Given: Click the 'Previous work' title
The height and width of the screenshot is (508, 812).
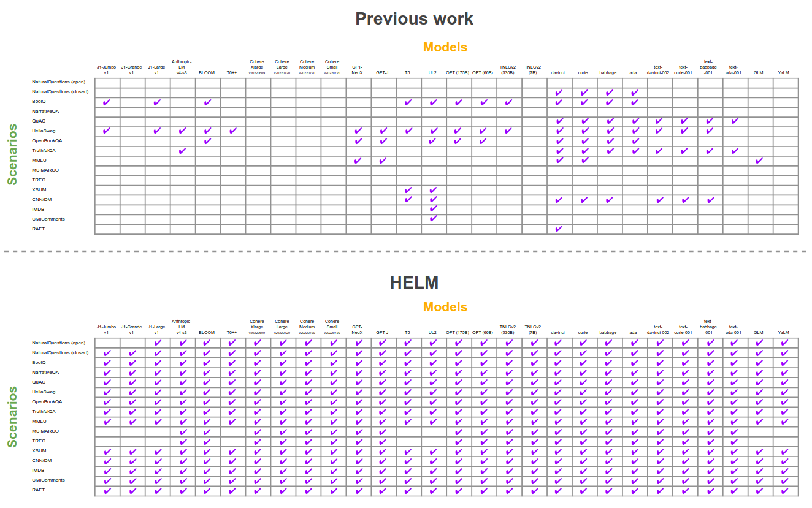Looking at the screenshot, I should click(415, 18).
